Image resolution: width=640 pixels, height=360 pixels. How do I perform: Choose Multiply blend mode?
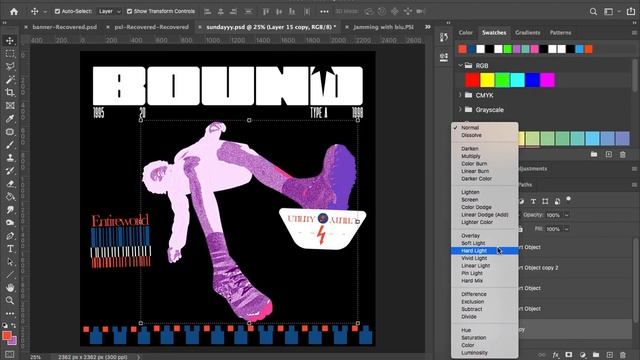coord(484,156)
